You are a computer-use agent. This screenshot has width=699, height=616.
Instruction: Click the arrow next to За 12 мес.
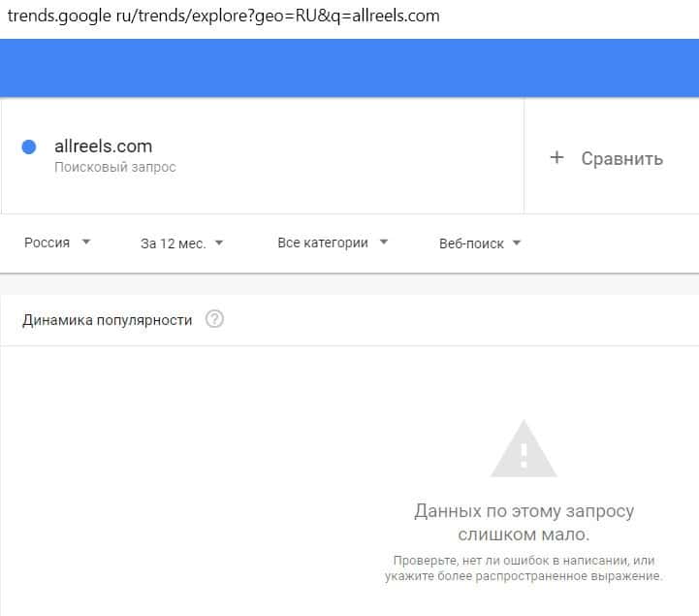pos(219,243)
